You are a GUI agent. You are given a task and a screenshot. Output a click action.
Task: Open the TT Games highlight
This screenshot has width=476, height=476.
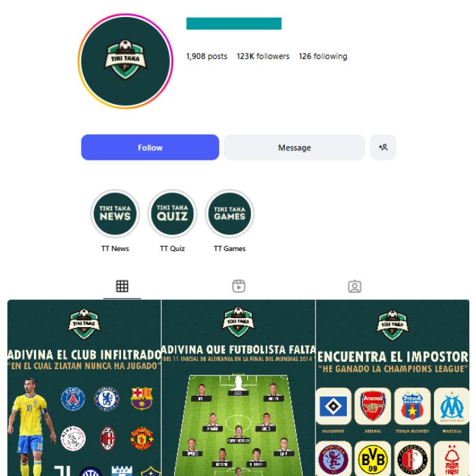tap(230, 214)
